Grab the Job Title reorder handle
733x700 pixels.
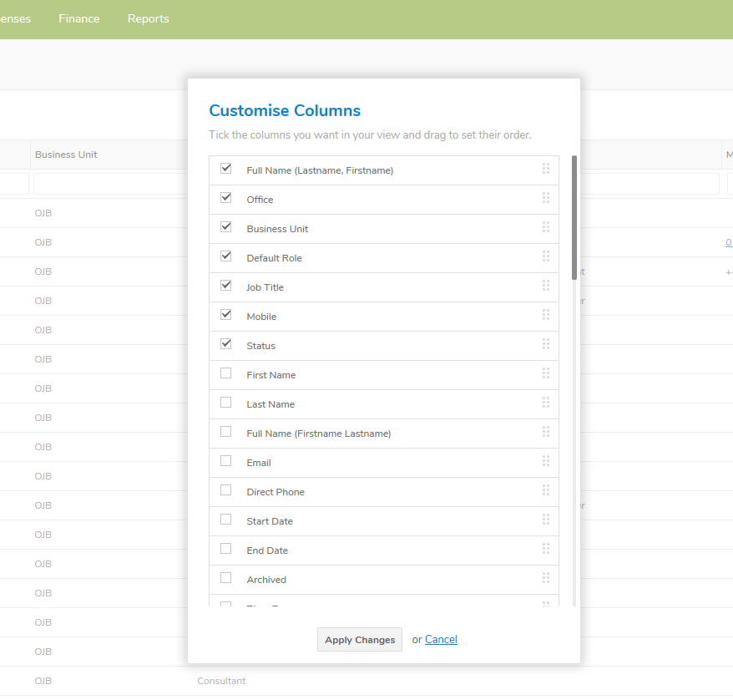pyautogui.click(x=545, y=286)
